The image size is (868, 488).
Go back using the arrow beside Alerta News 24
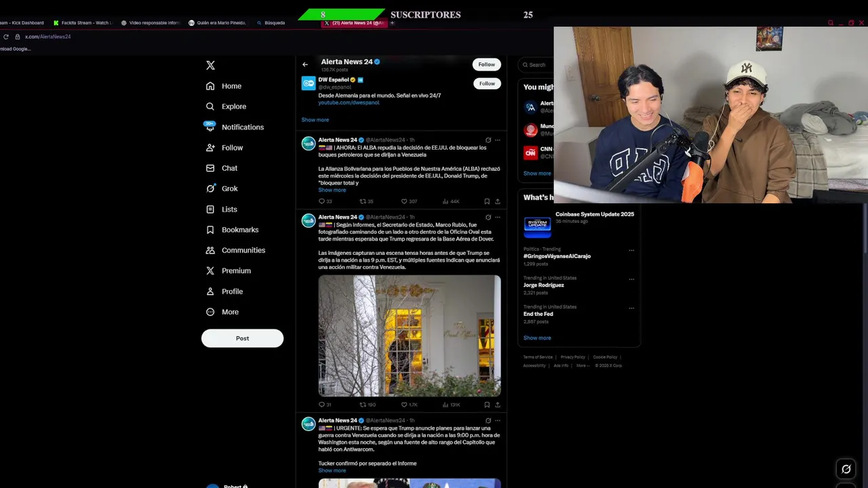pos(305,64)
